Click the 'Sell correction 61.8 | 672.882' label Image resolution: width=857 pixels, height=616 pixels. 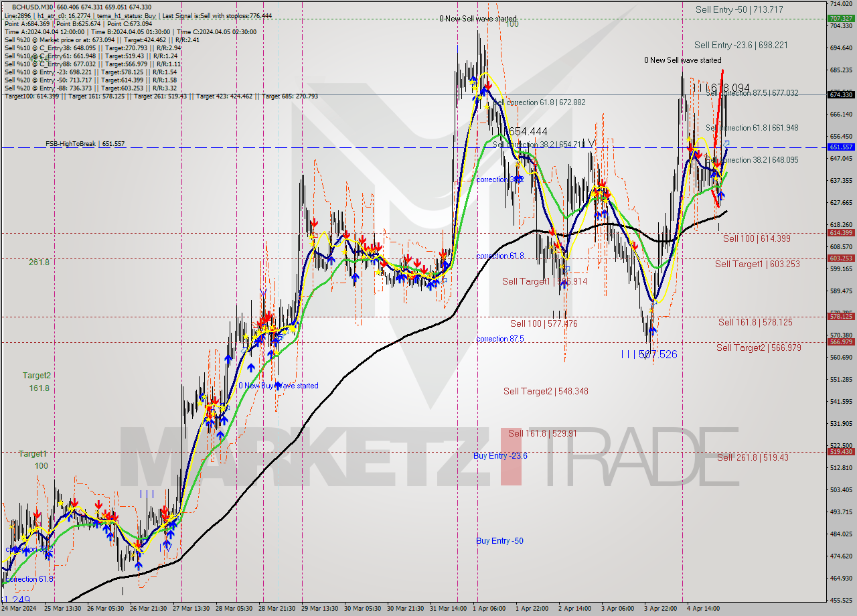point(540,102)
